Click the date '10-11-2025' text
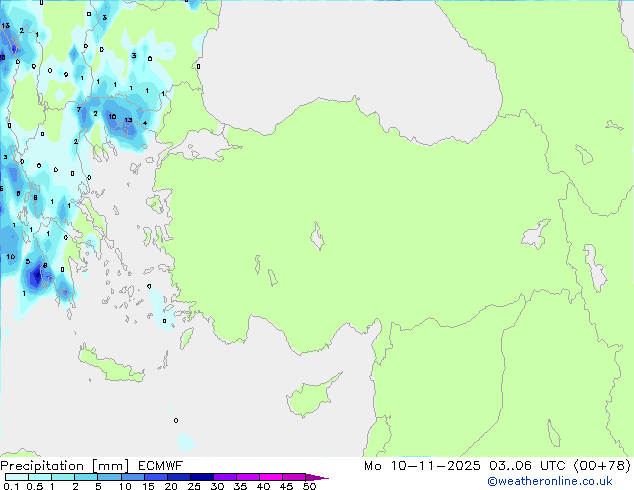Screen dimensions: 634x490 tap(435, 466)
